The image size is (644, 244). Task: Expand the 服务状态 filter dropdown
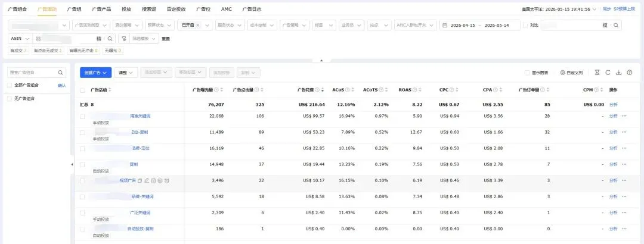pyautogui.click(x=230, y=25)
